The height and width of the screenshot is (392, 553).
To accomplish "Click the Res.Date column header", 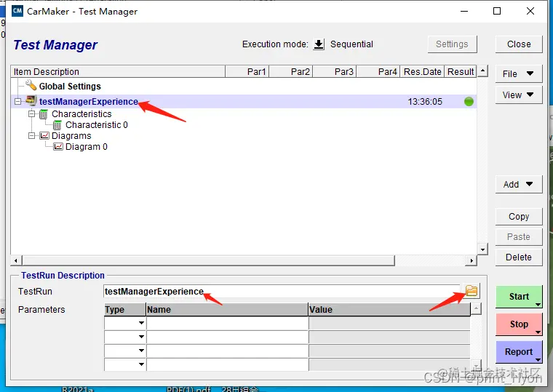I will tap(422, 71).
